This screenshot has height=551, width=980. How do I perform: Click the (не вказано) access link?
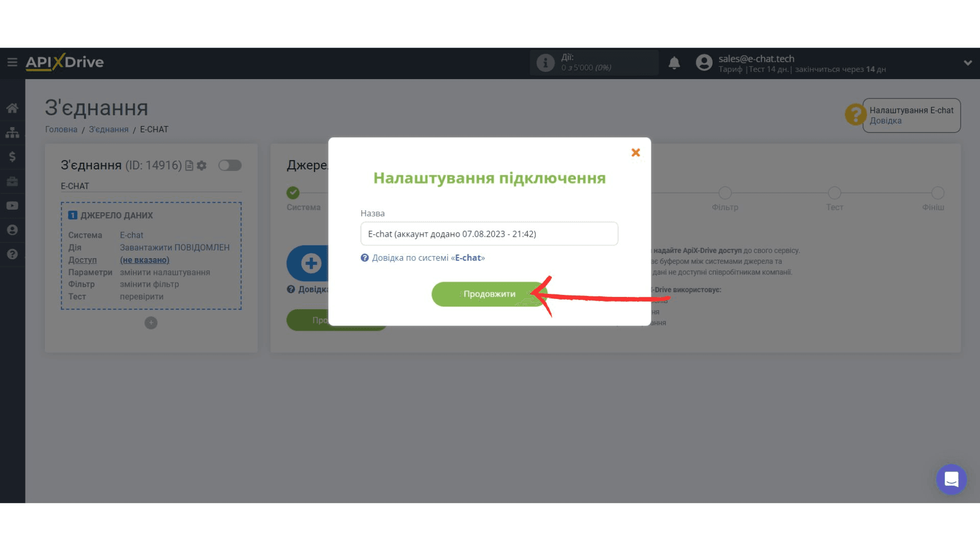click(144, 260)
